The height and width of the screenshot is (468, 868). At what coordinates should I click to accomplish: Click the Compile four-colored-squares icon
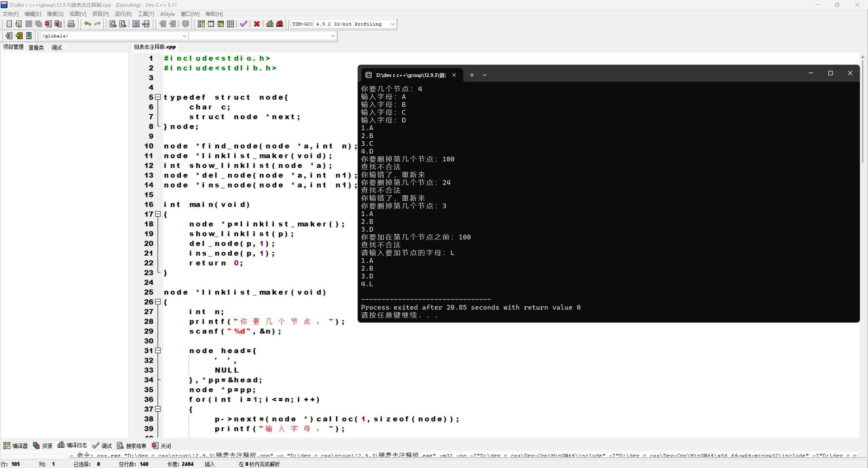(x=201, y=24)
